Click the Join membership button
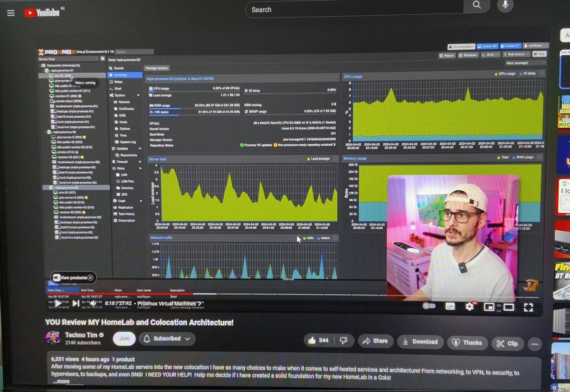 point(124,338)
